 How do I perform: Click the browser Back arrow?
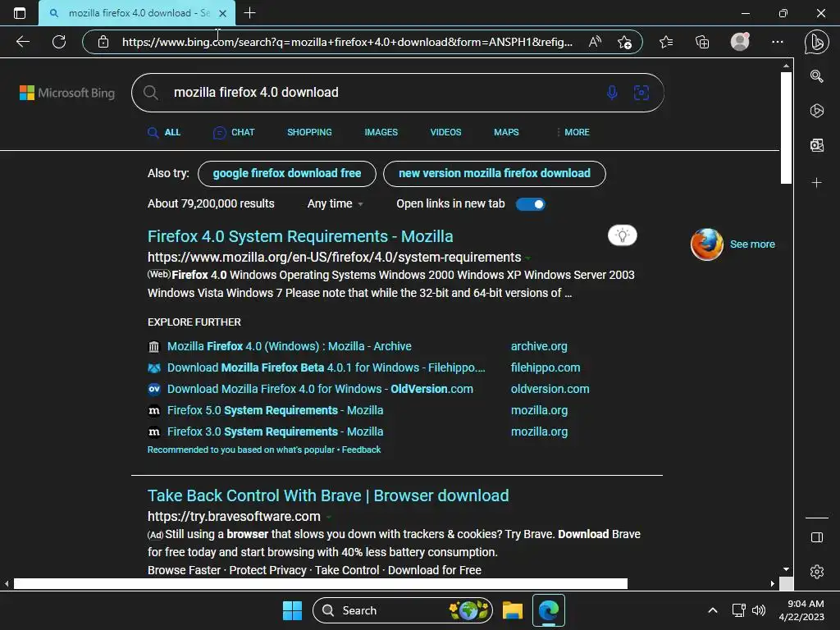pos(23,42)
